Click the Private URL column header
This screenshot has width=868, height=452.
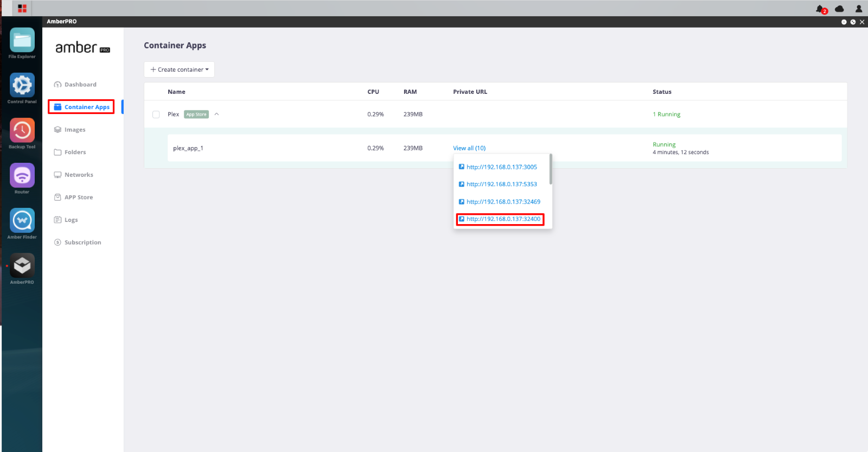click(470, 92)
